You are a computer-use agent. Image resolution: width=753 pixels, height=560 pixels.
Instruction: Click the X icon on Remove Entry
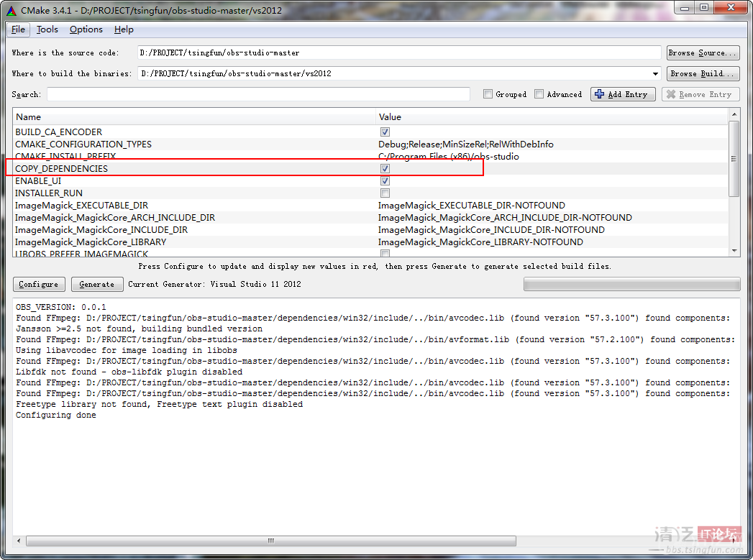671,94
